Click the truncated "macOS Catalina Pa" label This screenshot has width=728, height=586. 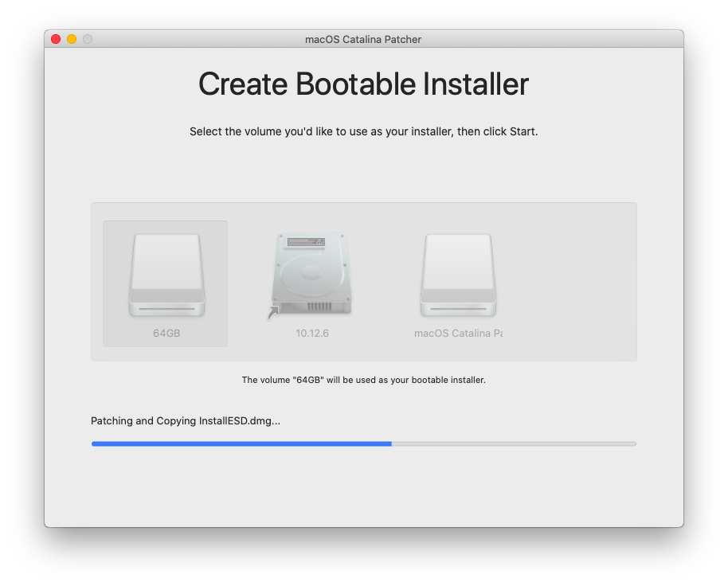click(x=458, y=334)
